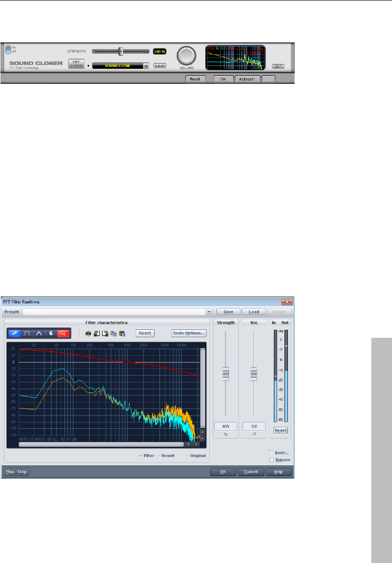Click the horizontal scrollbar below the spectrum
This screenshot has height=563, width=392.
(x=102, y=444)
